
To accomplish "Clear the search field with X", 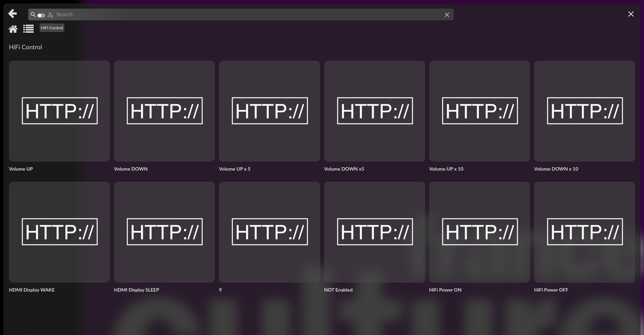I will tap(447, 15).
